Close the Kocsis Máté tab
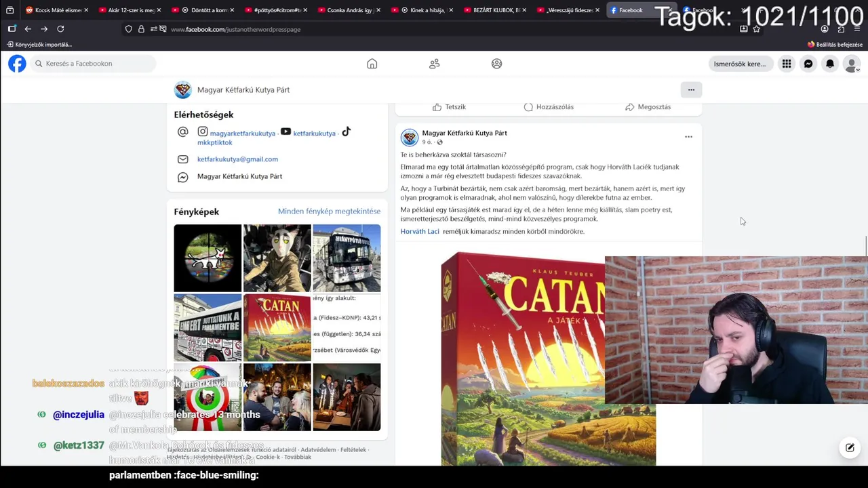The width and height of the screenshot is (868, 488). pyautogui.click(x=86, y=10)
